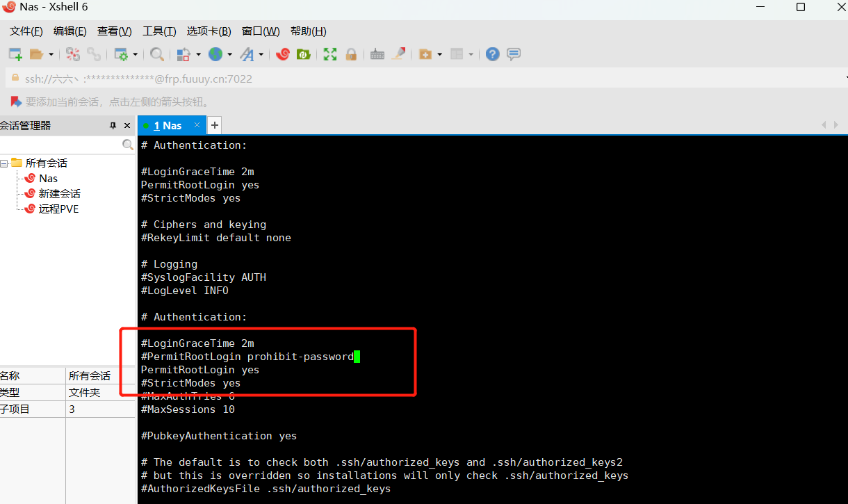Switch to the 1 Nas tab
Screen dimensions: 848x504
click(168, 126)
